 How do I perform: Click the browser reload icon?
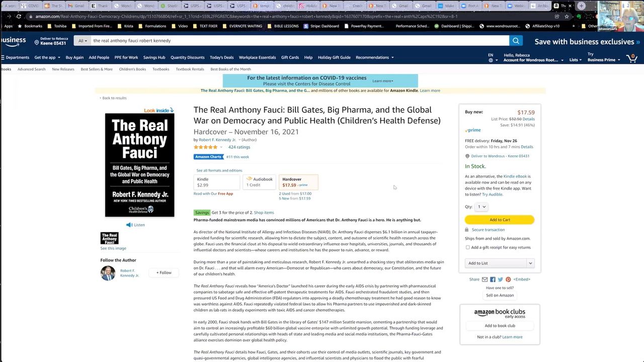point(19,16)
